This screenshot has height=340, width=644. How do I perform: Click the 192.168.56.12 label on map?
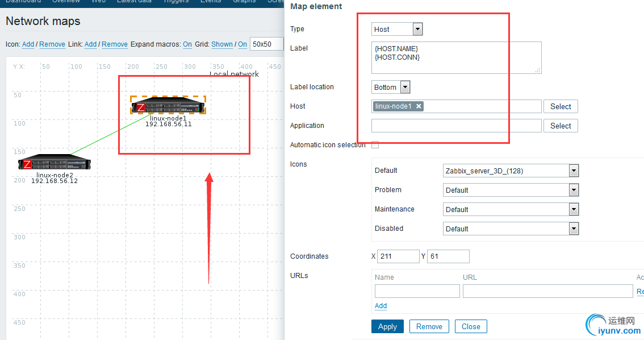coord(55,181)
